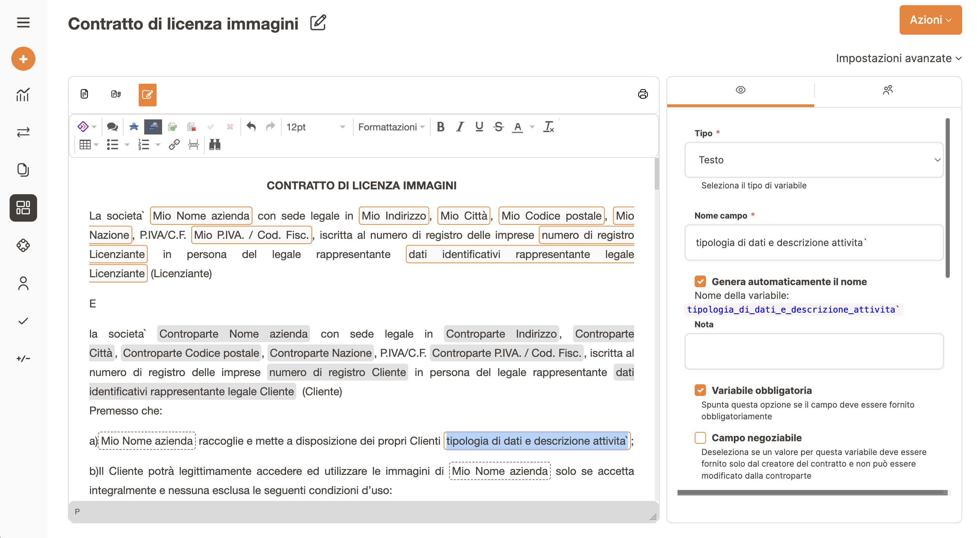Expand Impostazioni avanzate
This screenshot has height=538, width=980.
click(x=898, y=58)
